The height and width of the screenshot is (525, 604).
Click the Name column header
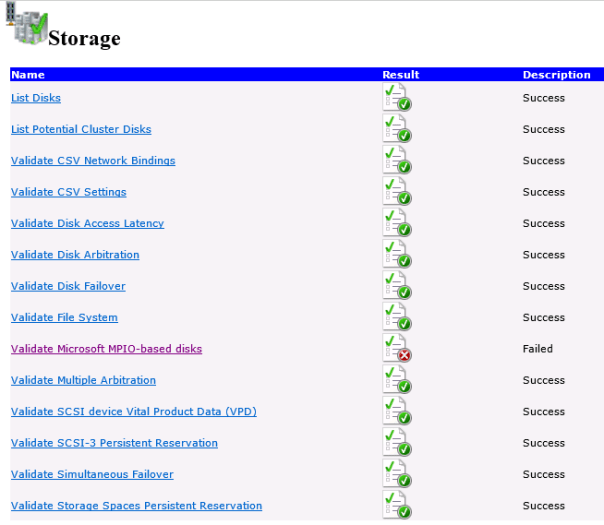28,75
